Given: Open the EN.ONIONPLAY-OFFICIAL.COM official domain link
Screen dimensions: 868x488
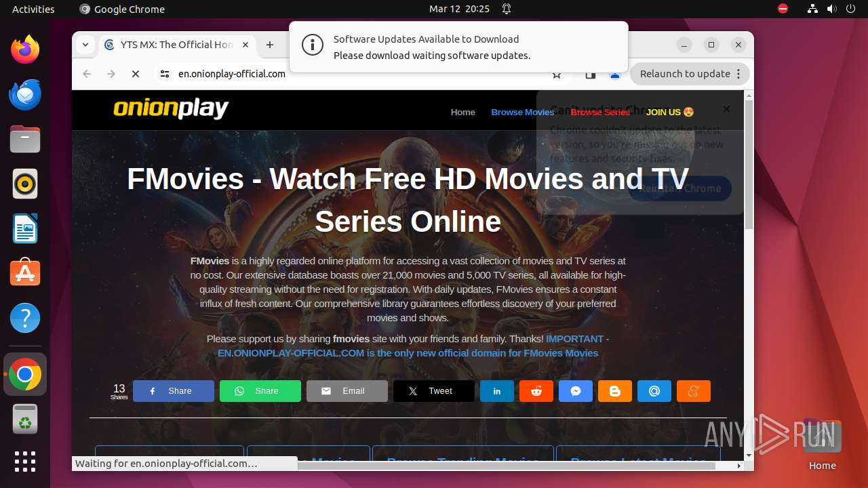Looking at the screenshot, I should [x=408, y=352].
